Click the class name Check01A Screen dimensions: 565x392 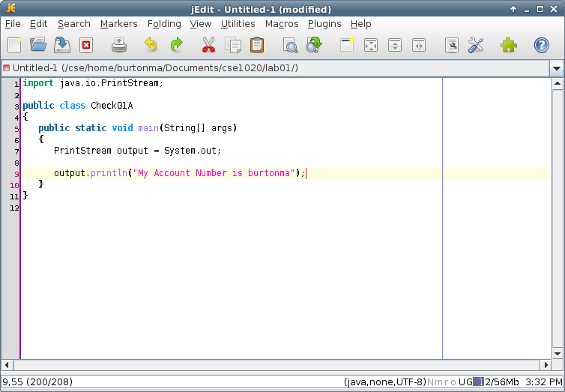point(112,105)
